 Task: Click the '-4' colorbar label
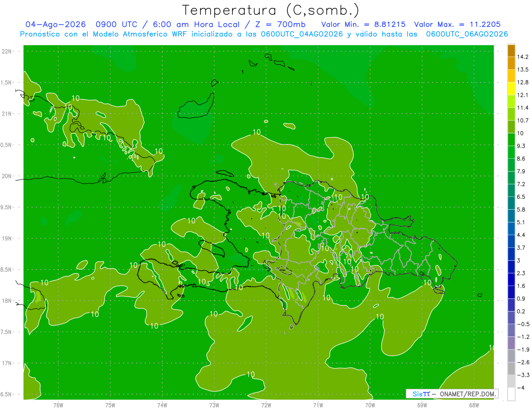520,388
